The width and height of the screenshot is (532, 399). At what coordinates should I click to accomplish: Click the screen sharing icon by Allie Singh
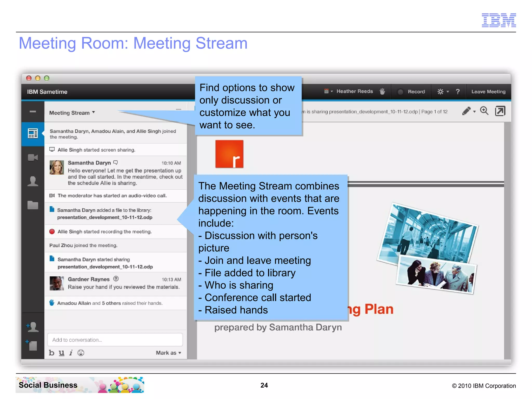click(x=52, y=149)
